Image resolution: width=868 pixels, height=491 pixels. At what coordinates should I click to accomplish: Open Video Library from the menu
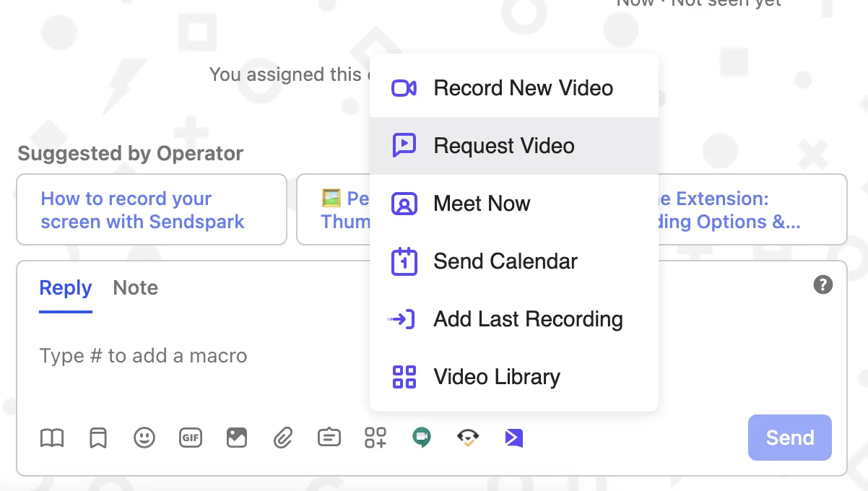coord(513,377)
